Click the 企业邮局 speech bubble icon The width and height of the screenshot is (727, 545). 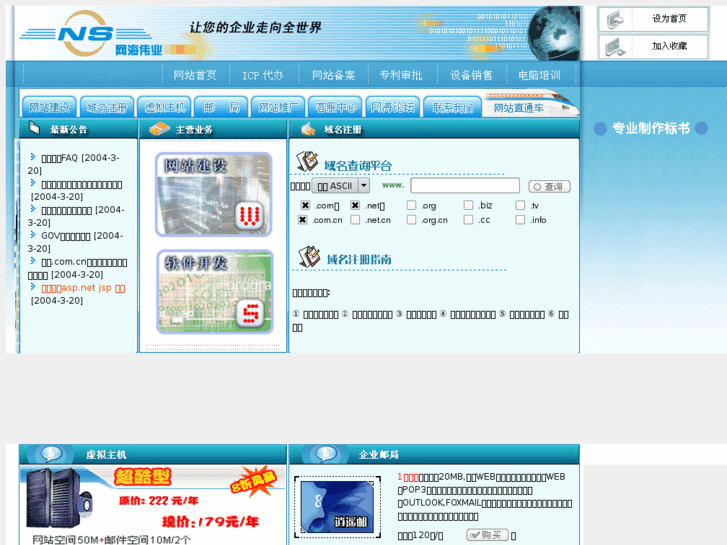(x=326, y=454)
